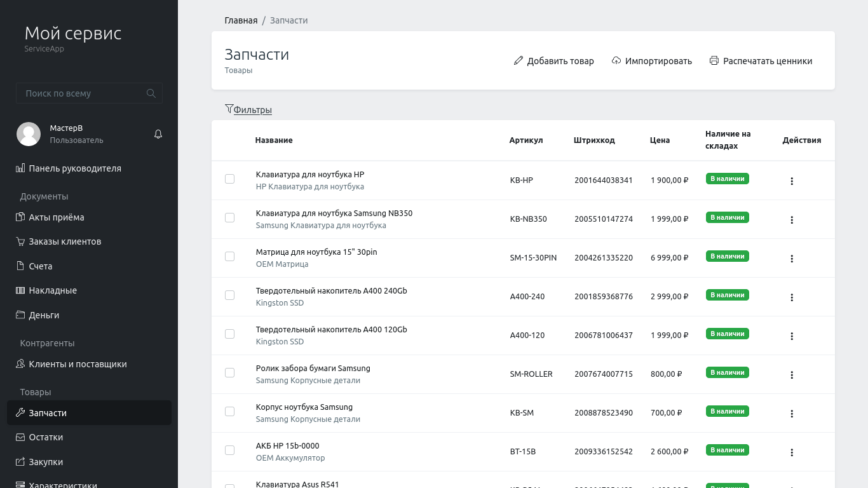Select checkbox for накопитель A400 240Gb

point(230,295)
